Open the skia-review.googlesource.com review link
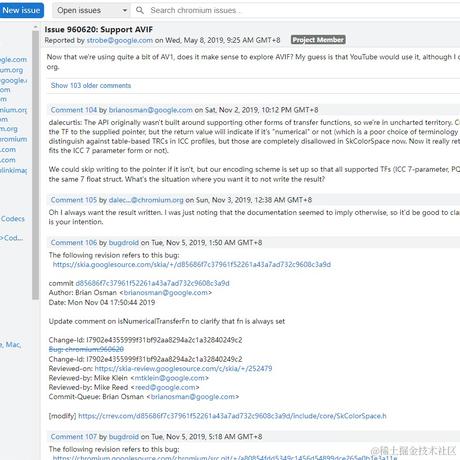This screenshot has height=460, width=460. tap(183, 368)
